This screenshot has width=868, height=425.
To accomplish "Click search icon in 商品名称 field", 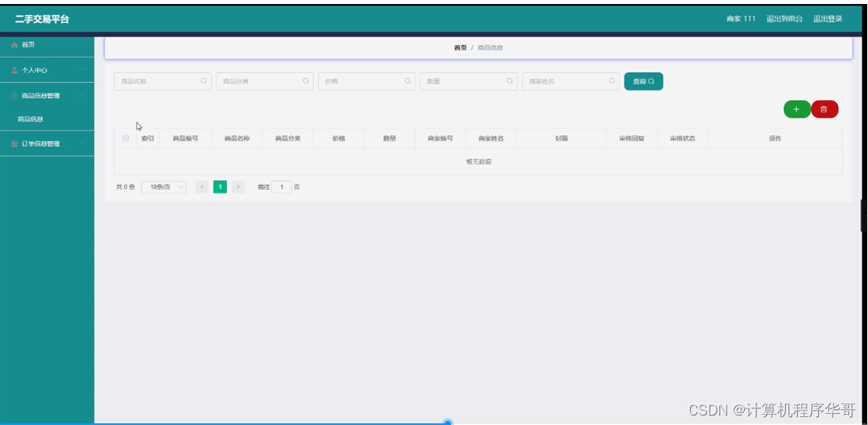I will pos(204,81).
